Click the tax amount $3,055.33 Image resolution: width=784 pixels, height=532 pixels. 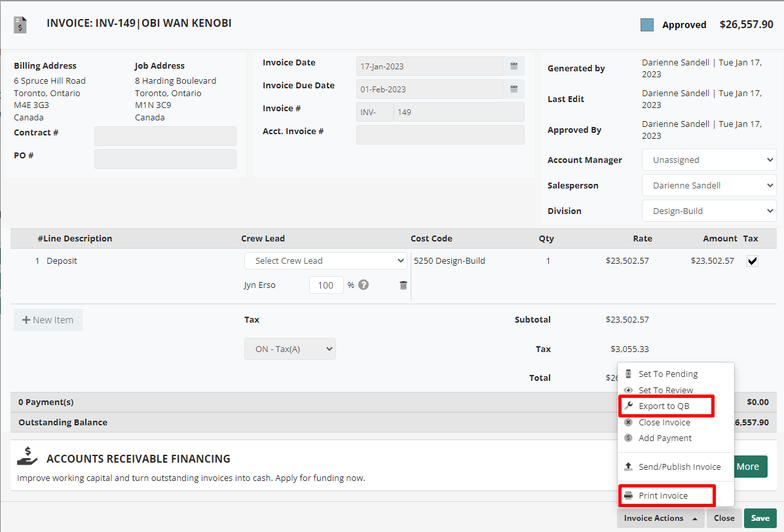point(629,349)
